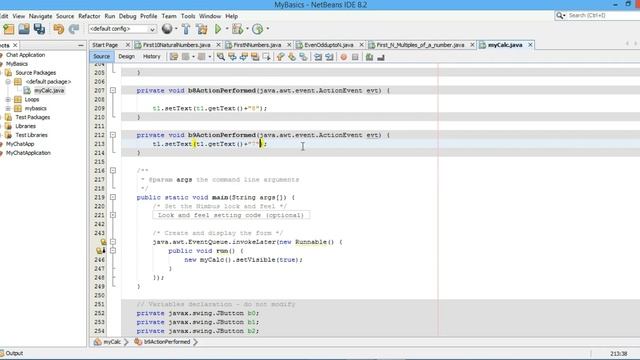This screenshot has height=360, width=640.
Task: Find the previous occurrence
Action: click(232, 57)
